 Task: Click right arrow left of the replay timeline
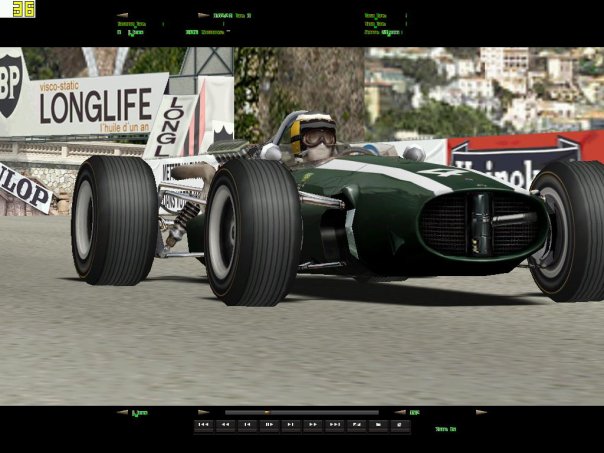pos(203,412)
